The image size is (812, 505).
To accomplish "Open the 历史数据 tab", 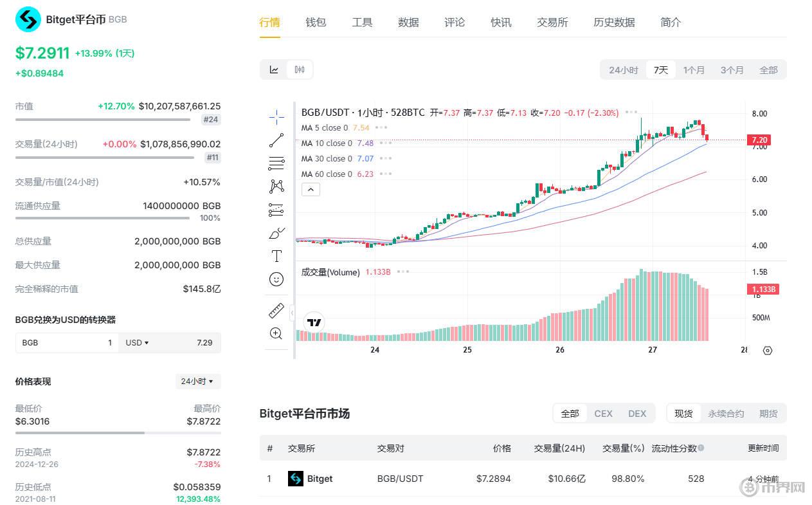I will (x=613, y=23).
